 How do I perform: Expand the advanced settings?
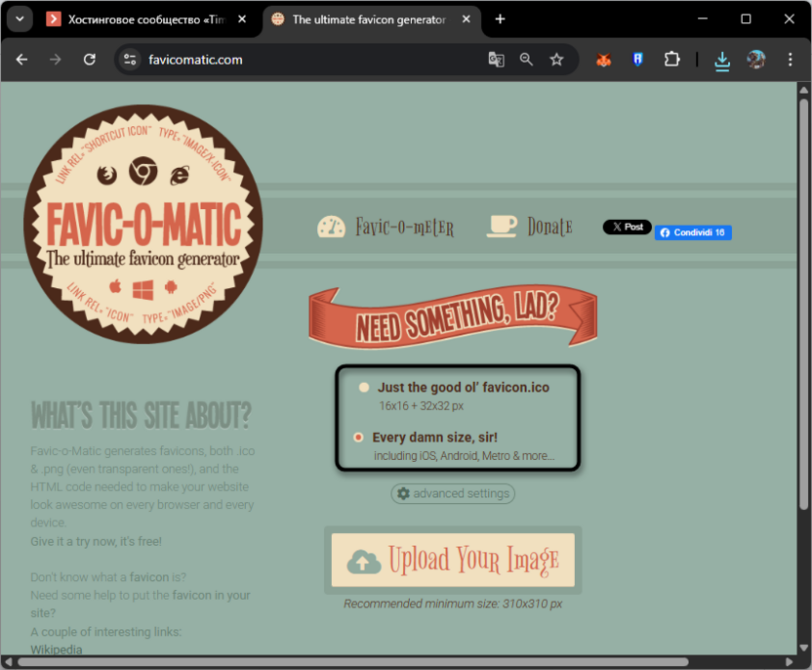tap(453, 493)
